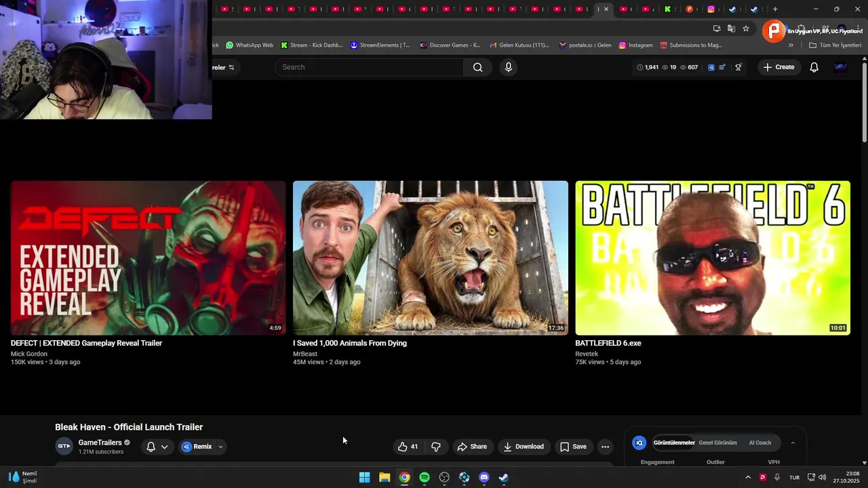Screen dimensions: 868x488
Task: Share the Bleak Haven video
Action: (472, 447)
